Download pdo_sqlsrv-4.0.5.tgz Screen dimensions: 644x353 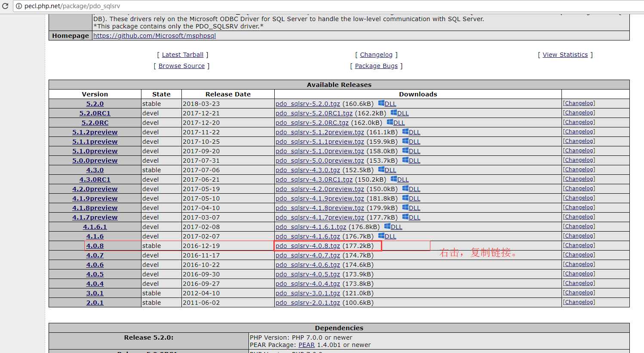pyautogui.click(x=308, y=274)
